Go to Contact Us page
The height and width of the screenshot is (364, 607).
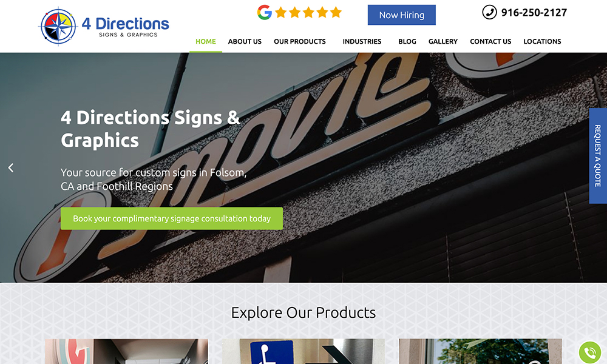pos(490,41)
